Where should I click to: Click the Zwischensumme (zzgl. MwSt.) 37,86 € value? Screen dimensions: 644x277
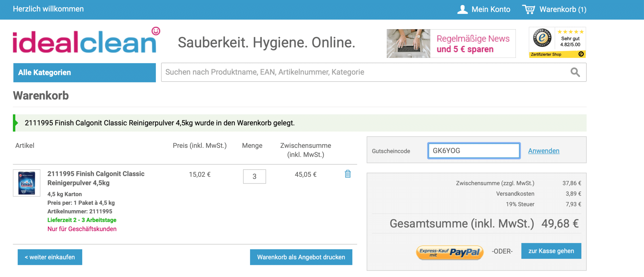(572, 183)
